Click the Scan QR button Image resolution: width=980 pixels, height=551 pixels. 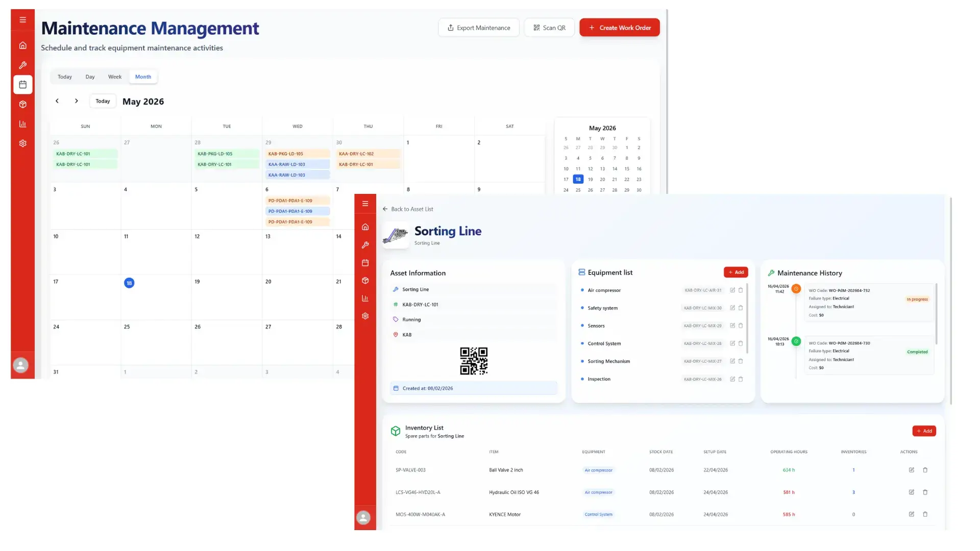click(549, 28)
